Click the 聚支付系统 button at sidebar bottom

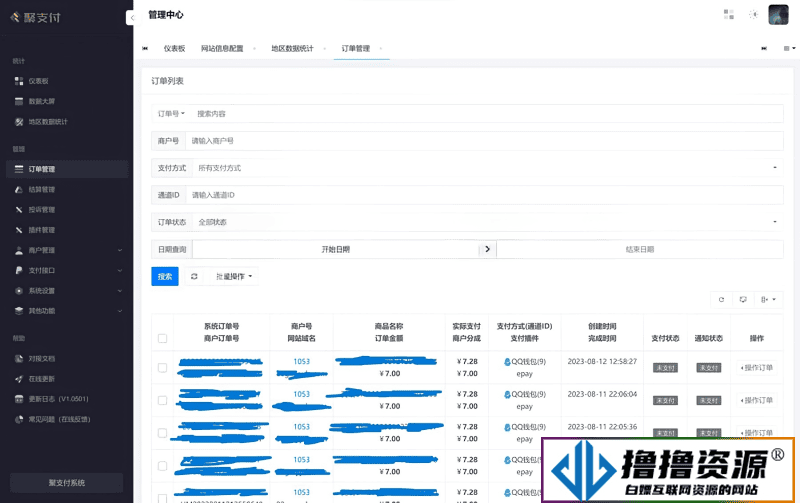67,483
